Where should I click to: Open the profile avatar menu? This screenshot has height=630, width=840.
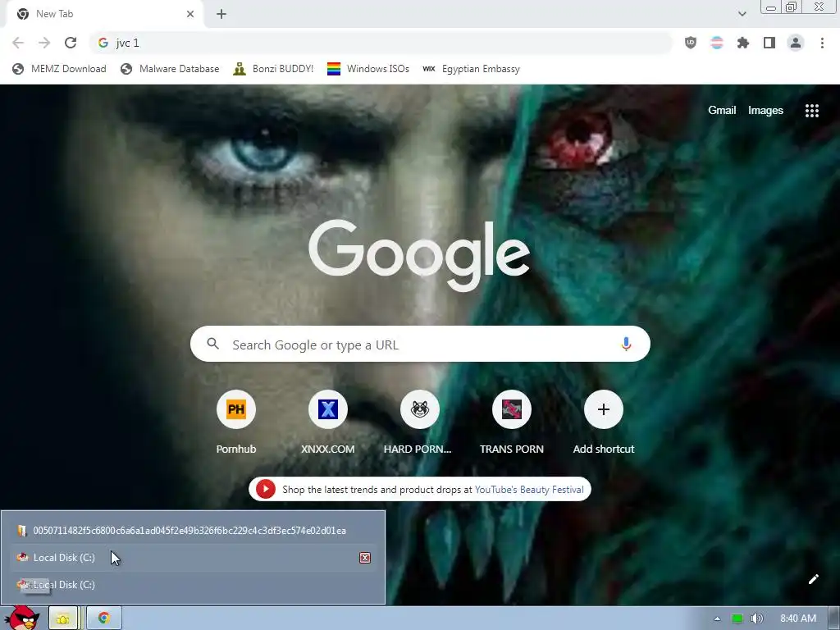(x=796, y=43)
